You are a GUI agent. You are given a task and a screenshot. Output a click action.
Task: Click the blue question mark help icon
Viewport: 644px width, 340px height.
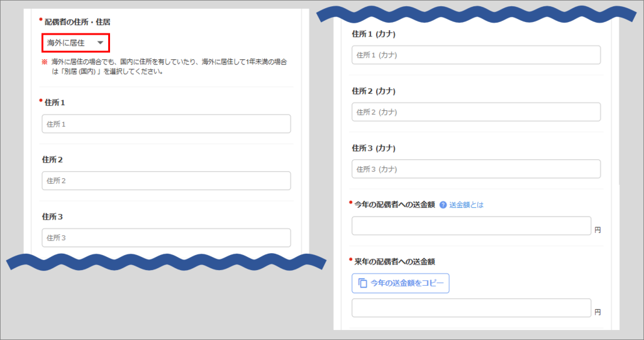443,205
